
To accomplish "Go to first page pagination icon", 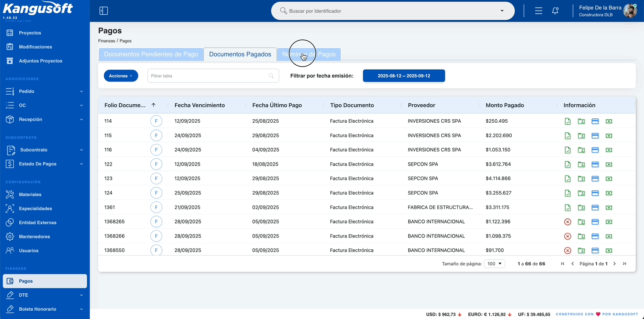I will pos(563,264).
